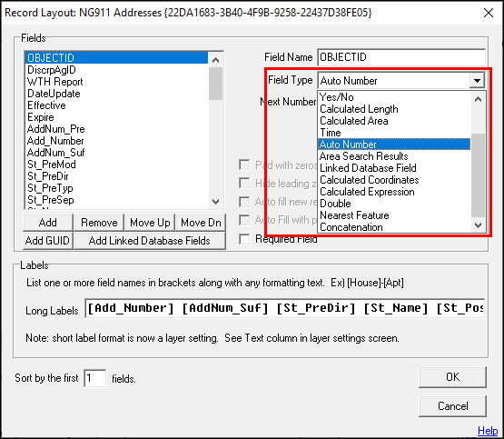Click the Add GUID button

pyautogui.click(x=47, y=241)
